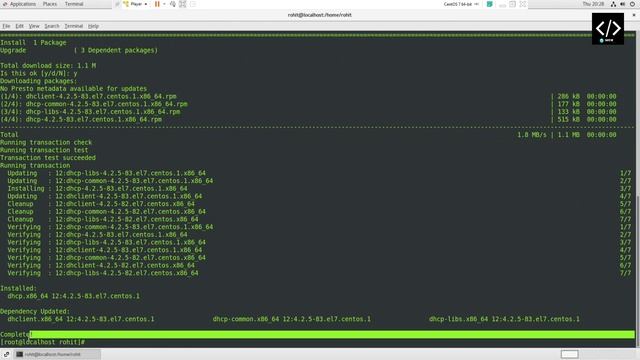Click the 'Total download size: 1.1 M' line

point(48,66)
